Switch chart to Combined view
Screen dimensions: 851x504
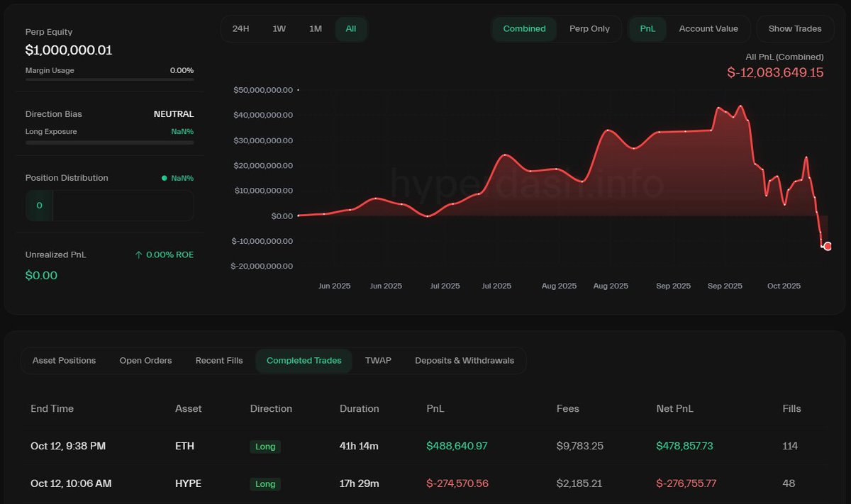(524, 29)
